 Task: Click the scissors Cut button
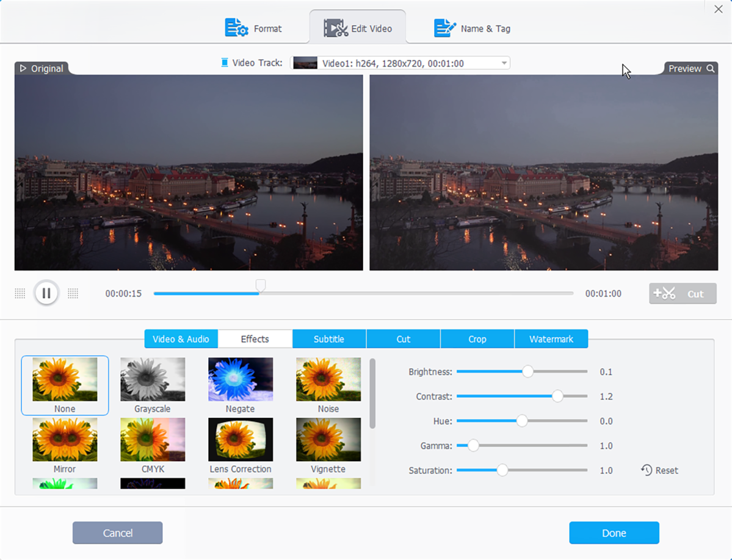point(682,293)
